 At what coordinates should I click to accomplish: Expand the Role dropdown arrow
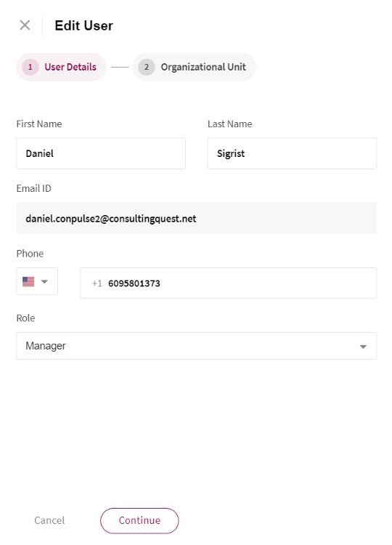(363, 347)
